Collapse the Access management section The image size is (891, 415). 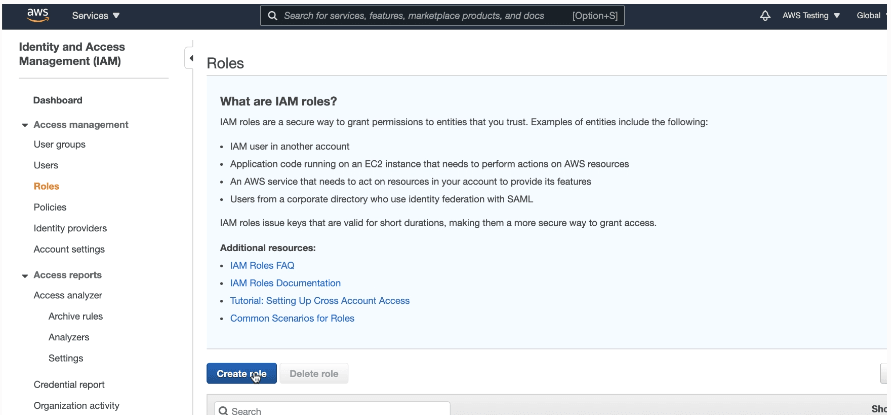click(x=25, y=125)
